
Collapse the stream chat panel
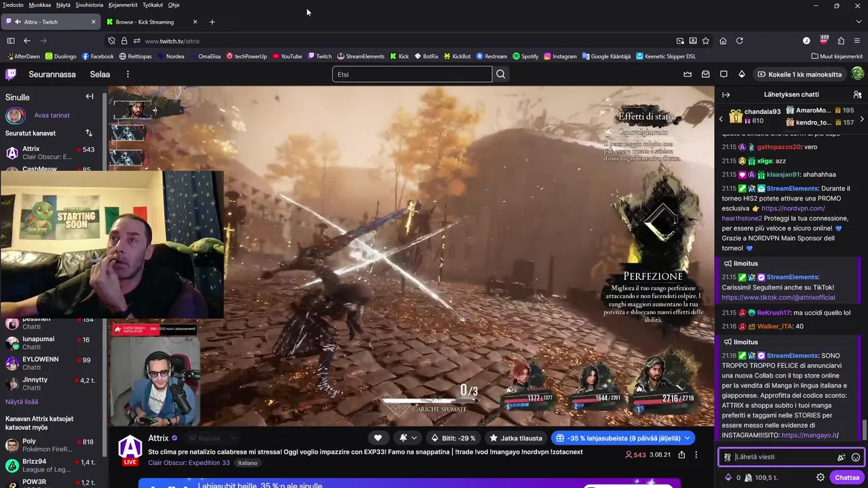pos(726,94)
